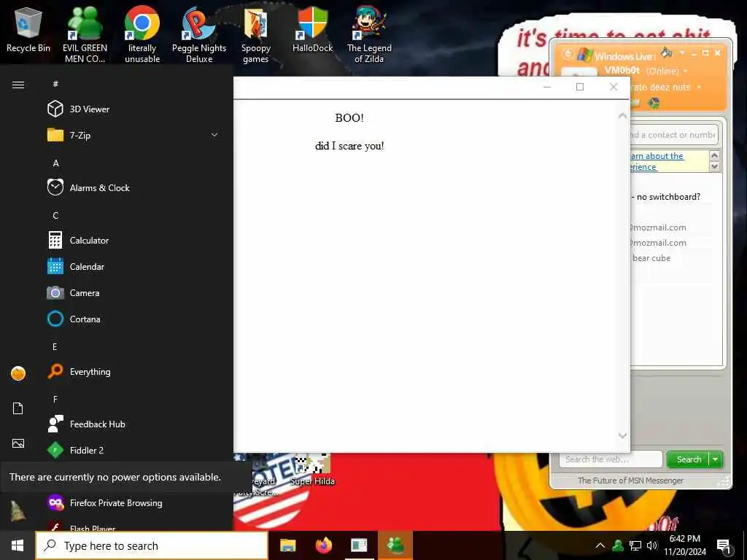
Task: Show hidden tray icons chevron
Action: click(x=600, y=545)
